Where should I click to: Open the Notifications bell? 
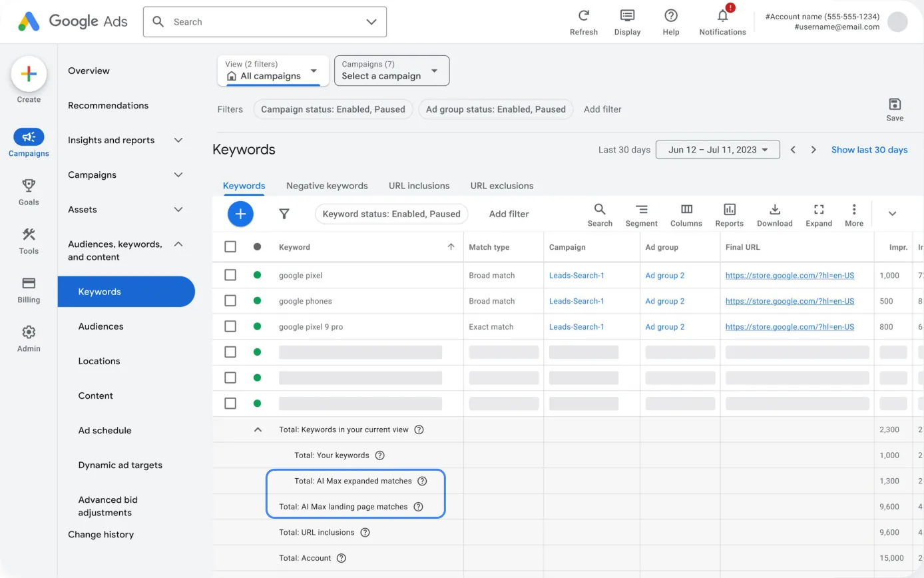point(723,15)
